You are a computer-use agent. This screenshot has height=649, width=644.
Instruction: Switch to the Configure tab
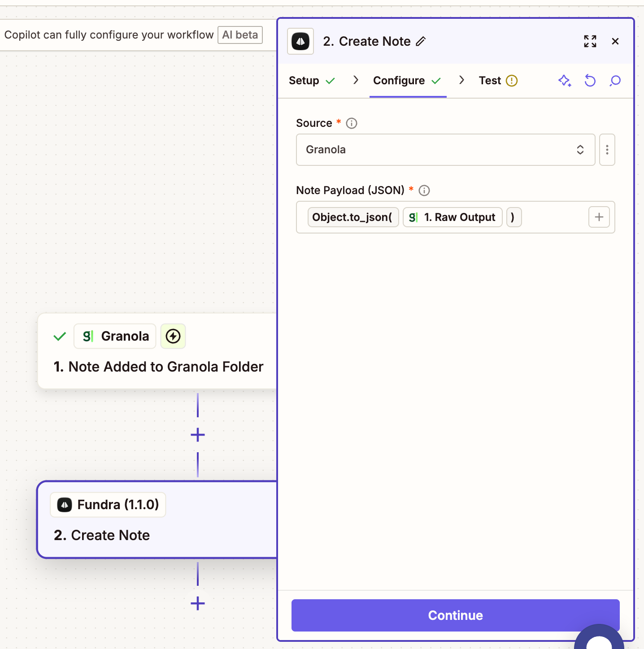click(407, 81)
